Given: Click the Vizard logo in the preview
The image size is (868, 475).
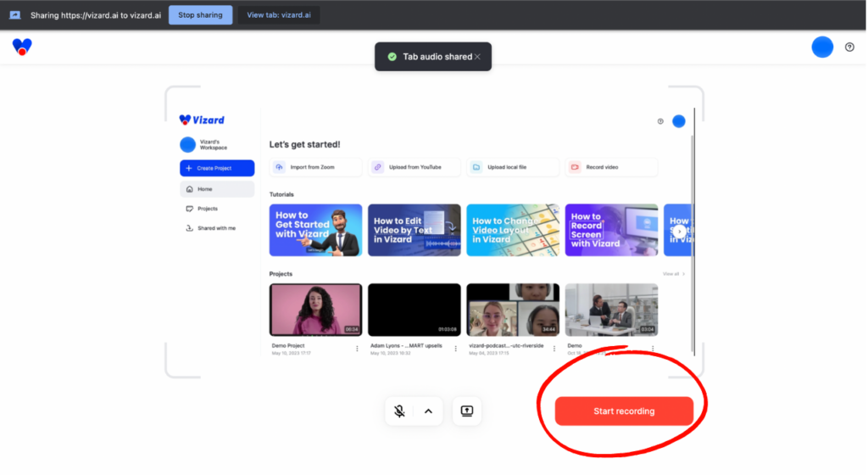Looking at the screenshot, I should 202,120.
